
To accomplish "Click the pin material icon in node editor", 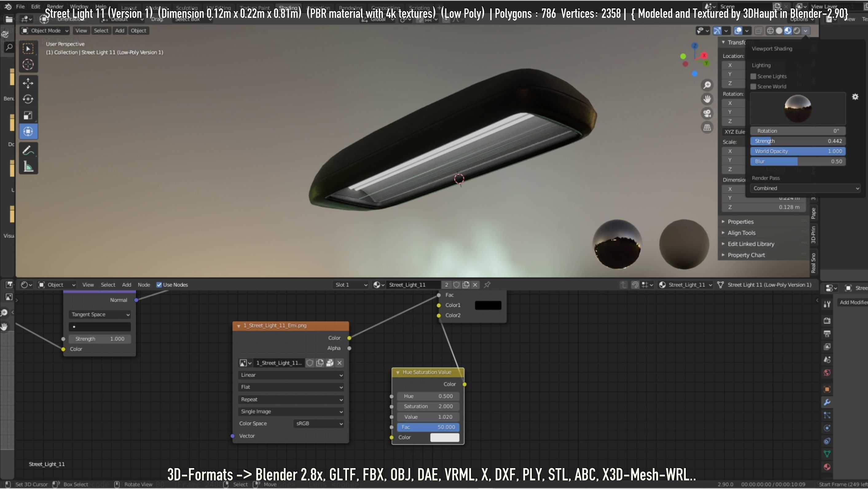I will [487, 285].
